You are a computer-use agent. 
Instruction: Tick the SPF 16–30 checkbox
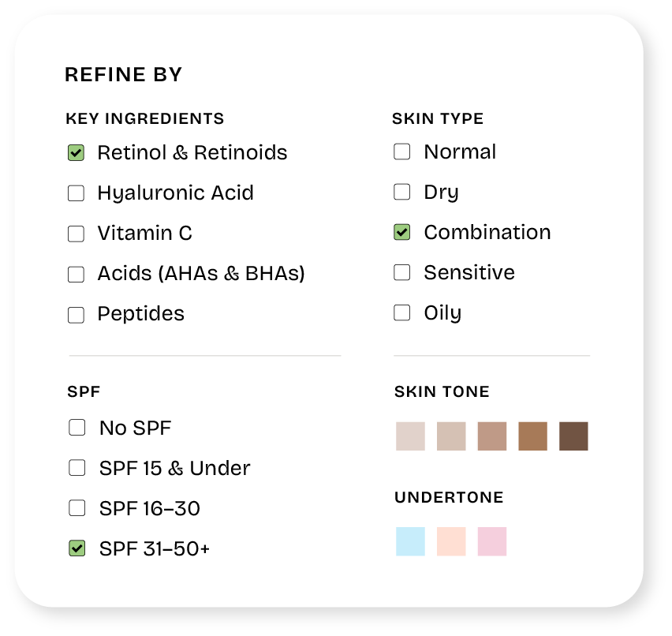77,508
